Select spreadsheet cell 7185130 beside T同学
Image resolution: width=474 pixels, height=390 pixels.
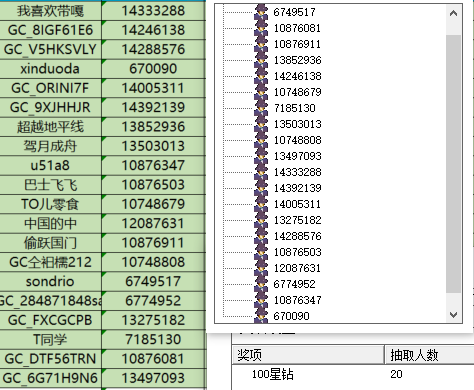153,339
